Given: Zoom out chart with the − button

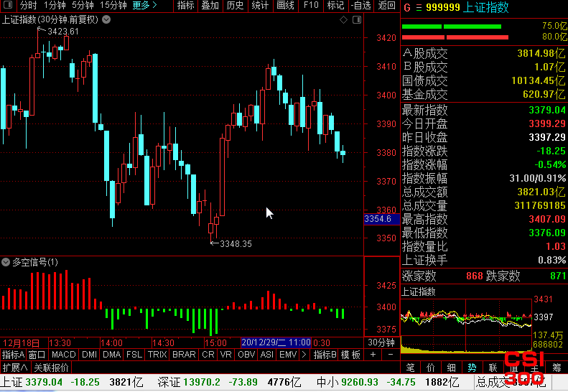Looking at the screenshot, I should point(391,355).
